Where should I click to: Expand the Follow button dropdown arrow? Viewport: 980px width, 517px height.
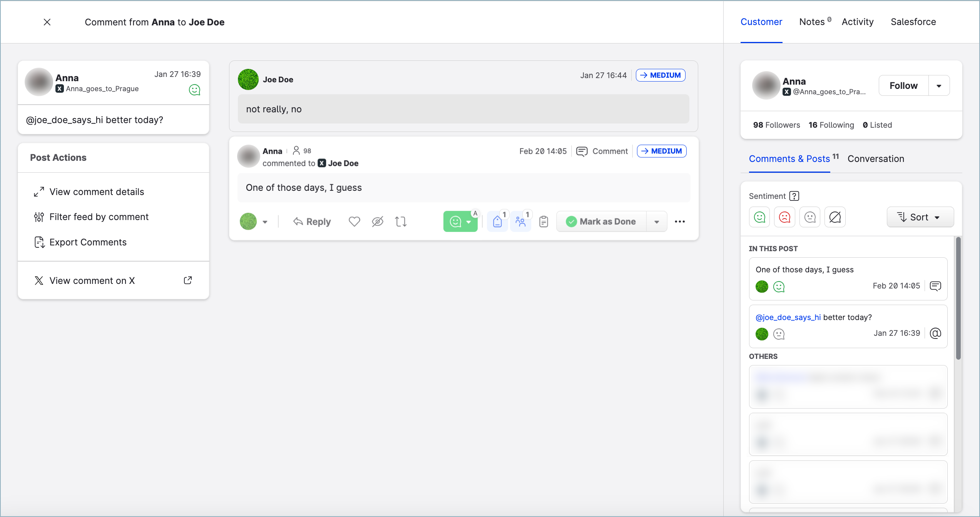tap(939, 86)
